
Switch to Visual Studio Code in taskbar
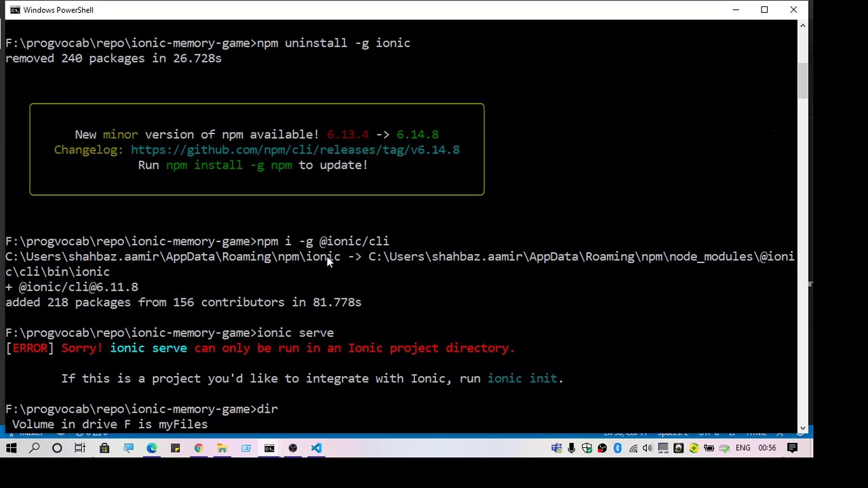(x=316, y=448)
